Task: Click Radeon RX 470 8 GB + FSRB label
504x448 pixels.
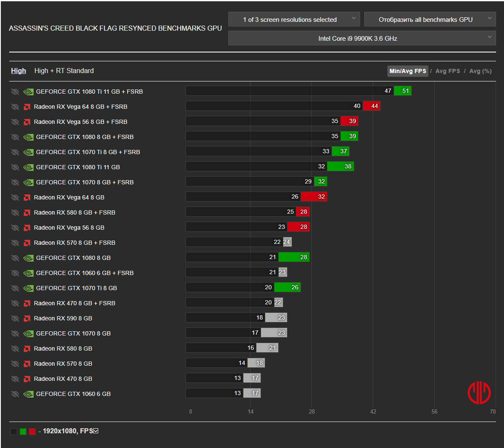Action: (75, 303)
